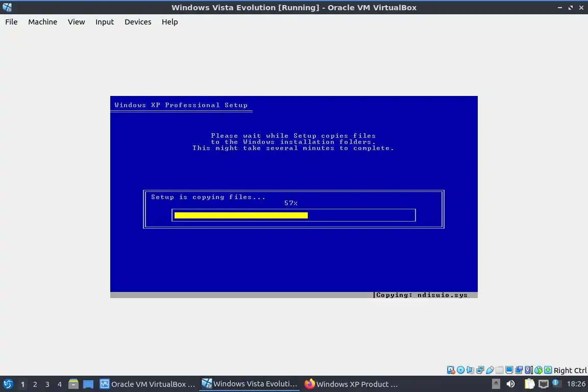Click the display monitor status icon
Screen dimensions: 588x392
coord(509,370)
